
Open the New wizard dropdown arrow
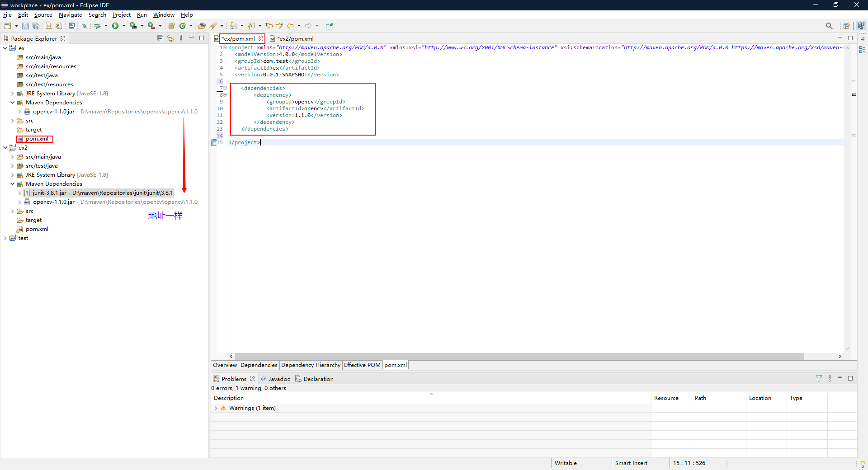coord(16,26)
